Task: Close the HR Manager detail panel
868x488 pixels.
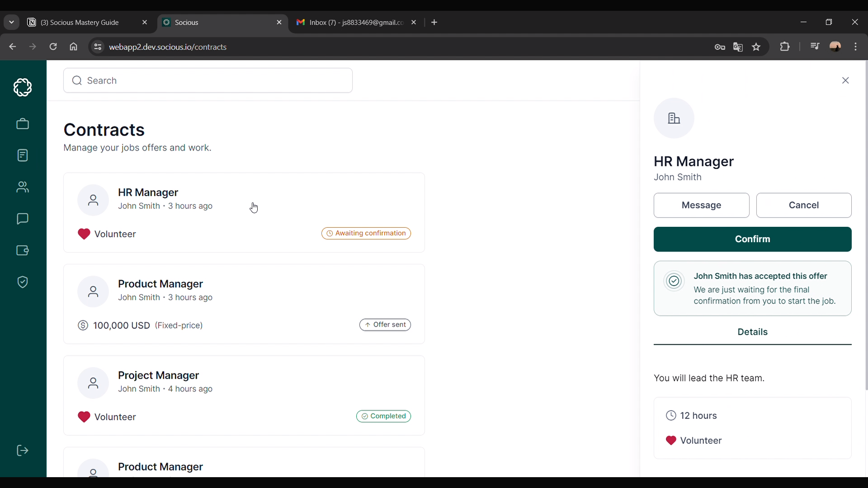Action: click(x=845, y=80)
